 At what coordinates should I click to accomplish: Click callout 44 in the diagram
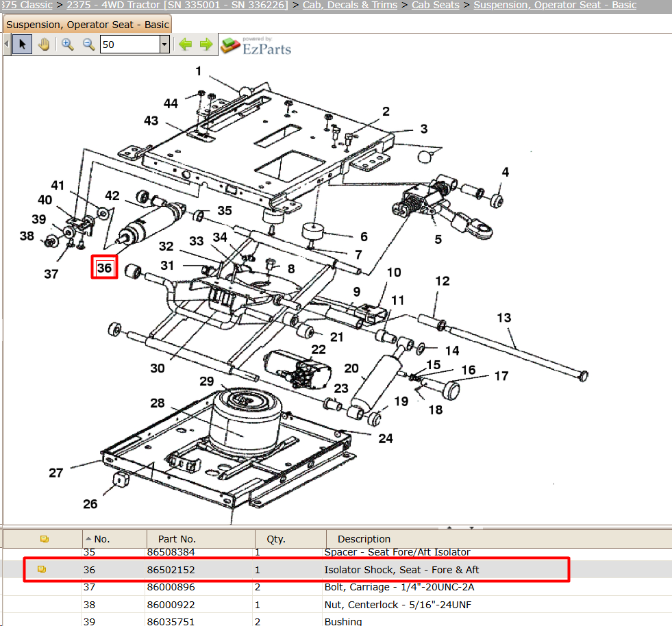171,103
